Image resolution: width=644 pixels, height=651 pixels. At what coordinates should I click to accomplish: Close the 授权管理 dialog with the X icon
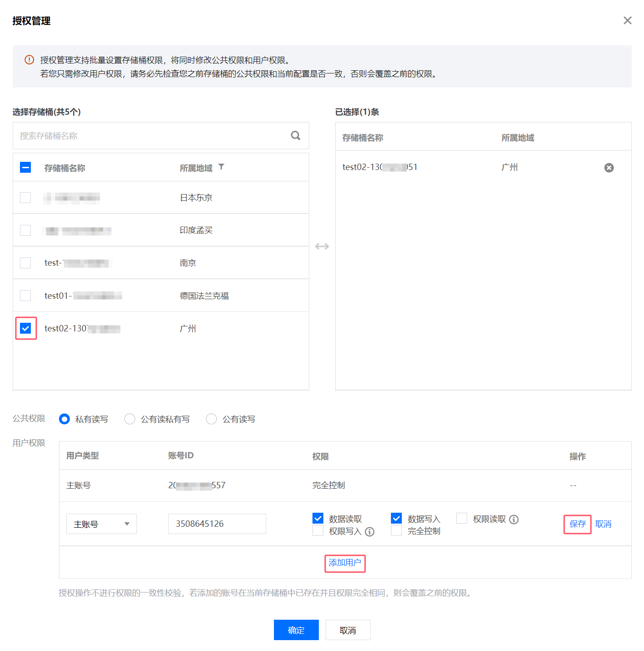pos(627,20)
